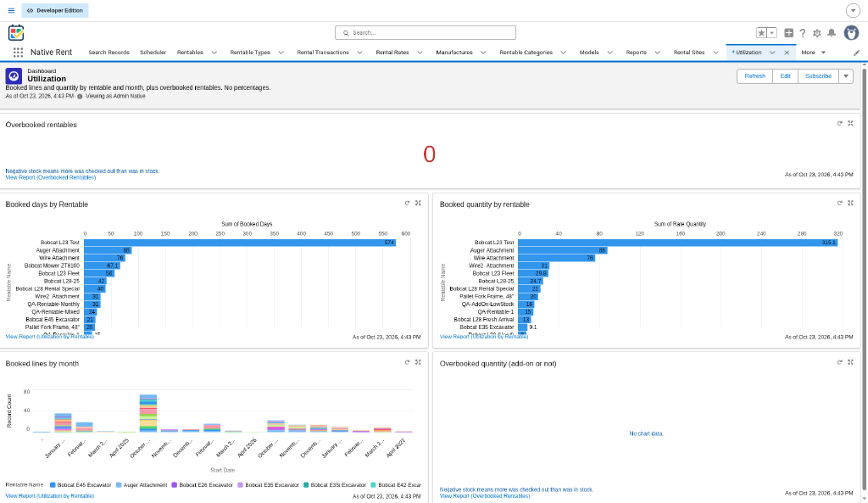Refresh Booked quantity by rentable chart
The width and height of the screenshot is (868, 503).
pyautogui.click(x=840, y=204)
